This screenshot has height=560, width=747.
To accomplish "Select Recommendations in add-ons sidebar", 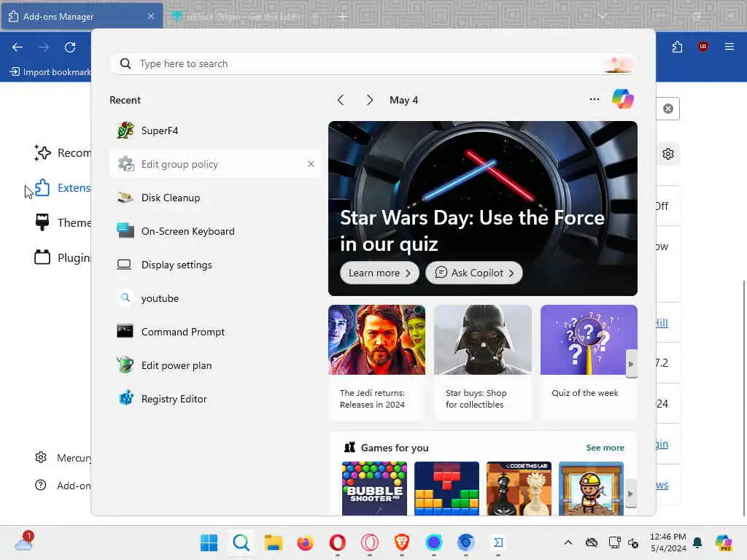I will (x=62, y=153).
